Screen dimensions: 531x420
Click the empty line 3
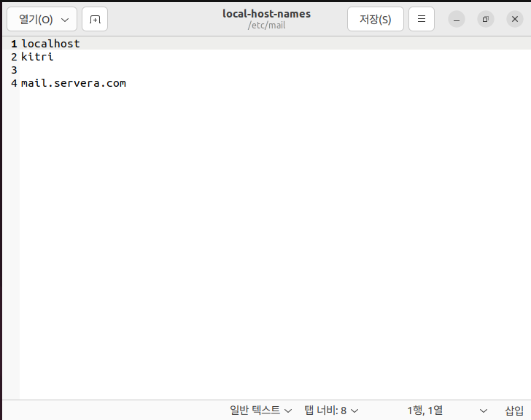(275, 70)
